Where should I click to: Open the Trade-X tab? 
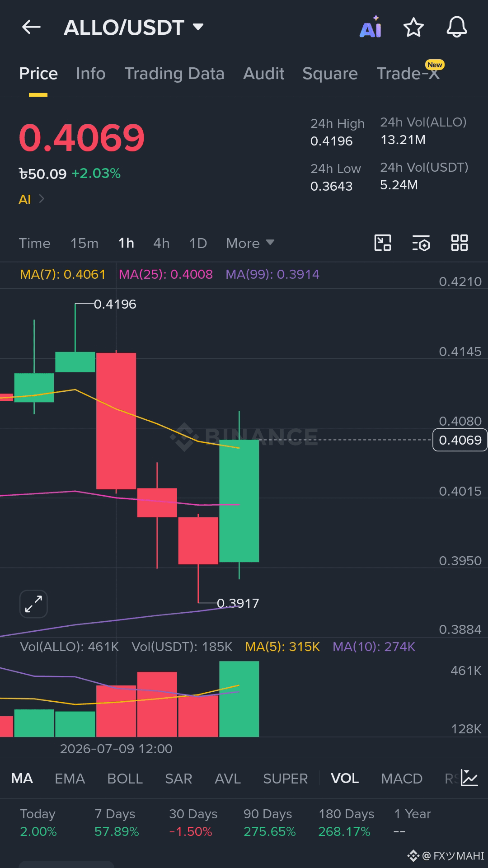click(x=408, y=74)
